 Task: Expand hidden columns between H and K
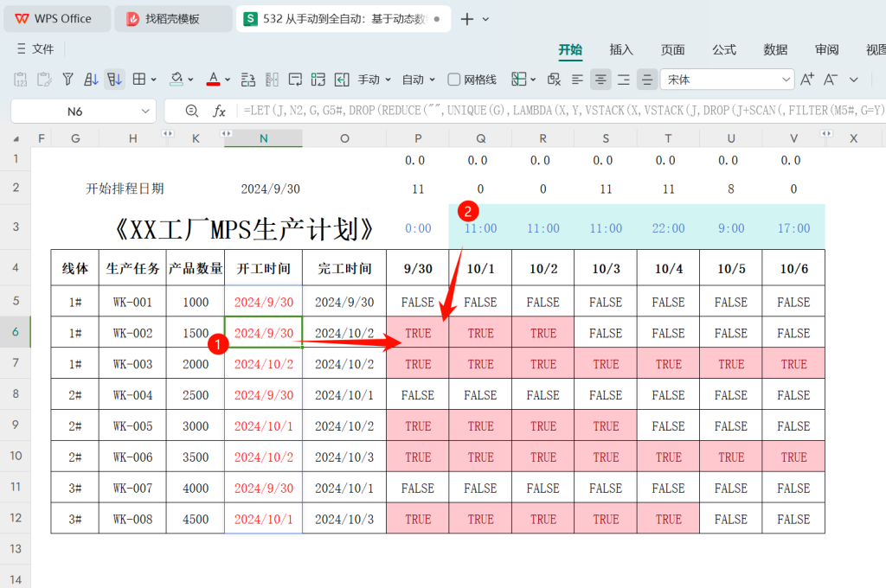point(167,134)
